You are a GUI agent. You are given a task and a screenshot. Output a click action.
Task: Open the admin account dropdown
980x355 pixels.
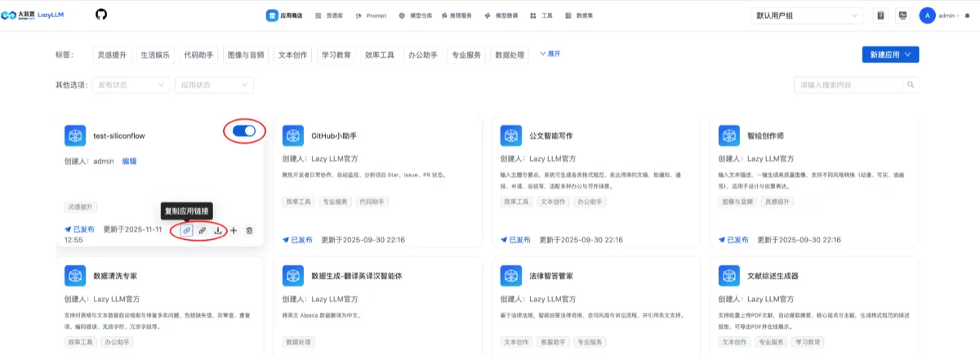click(948, 16)
